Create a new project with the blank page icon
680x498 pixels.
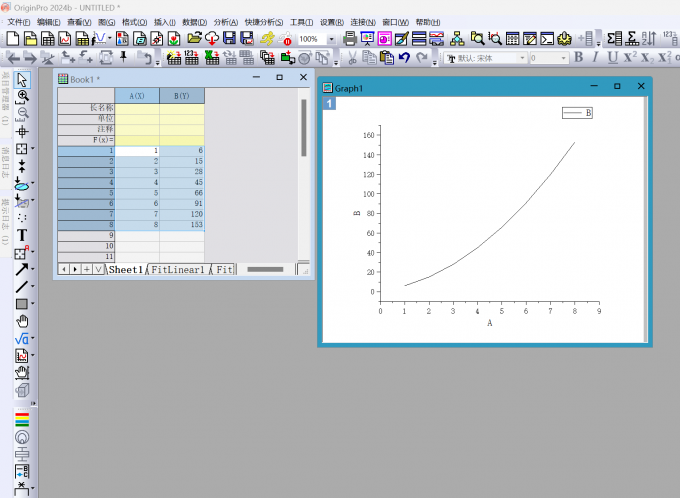click(x=13, y=39)
